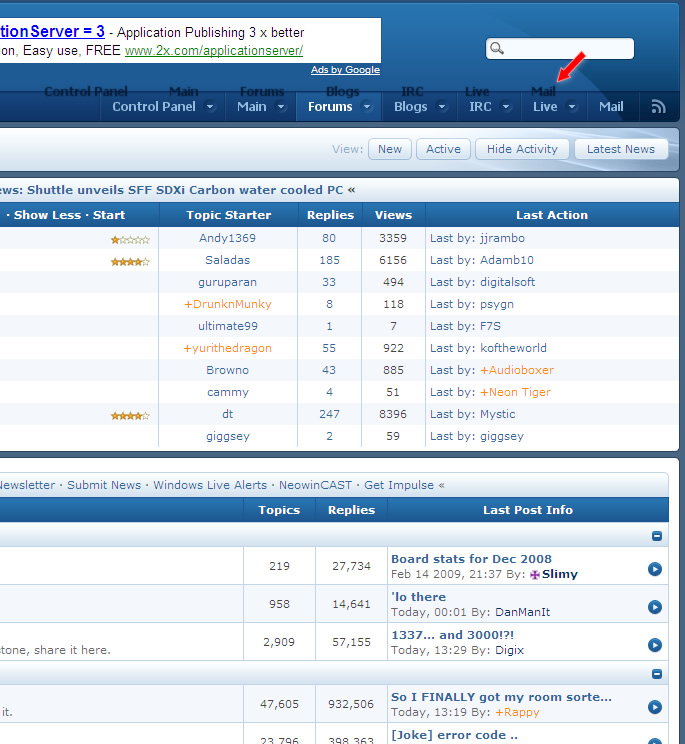Image resolution: width=685 pixels, height=744 pixels.
Task: Open IRC menu dropdown arrow
Action: pyautogui.click(x=506, y=107)
